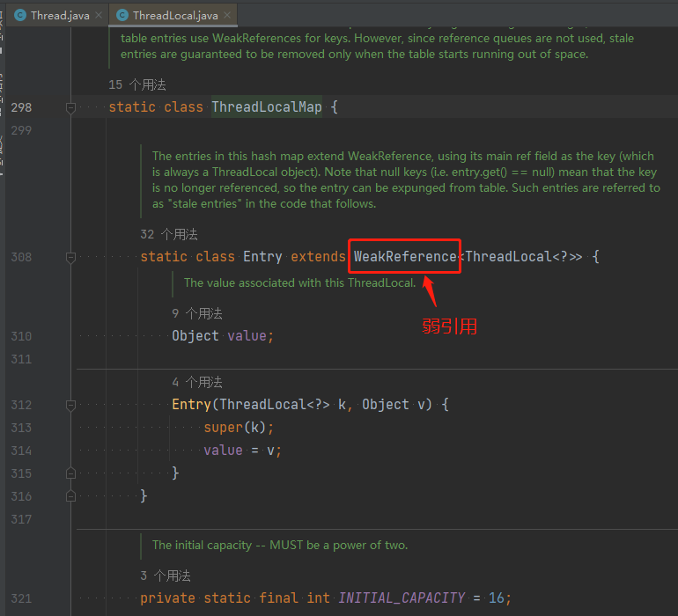Switch to the Thread.java tab
The width and height of the screenshot is (678, 616).
[x=54, y=16]
